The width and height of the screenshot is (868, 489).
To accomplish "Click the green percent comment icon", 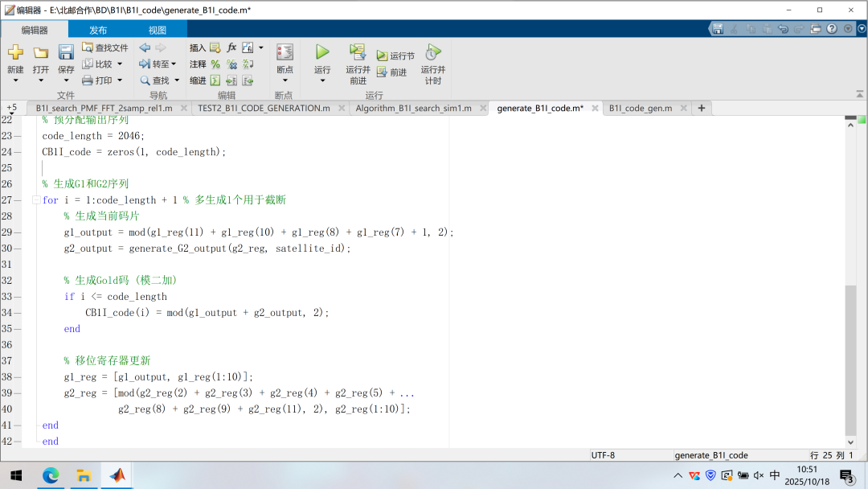I will pyautogui.click(x=215, y=64).
